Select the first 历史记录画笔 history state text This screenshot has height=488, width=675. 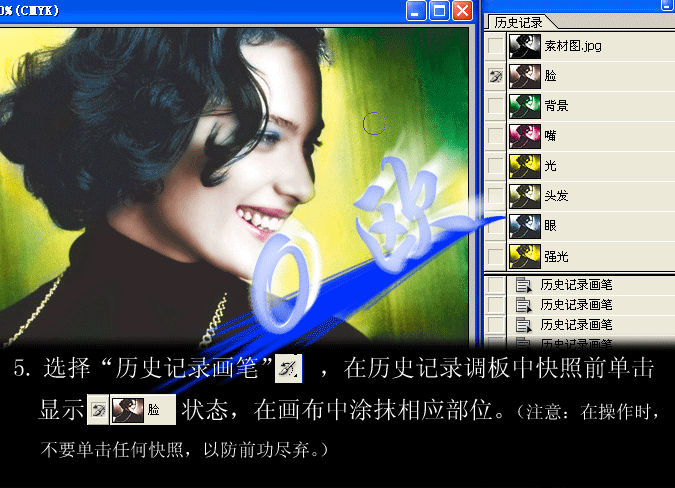576,285
